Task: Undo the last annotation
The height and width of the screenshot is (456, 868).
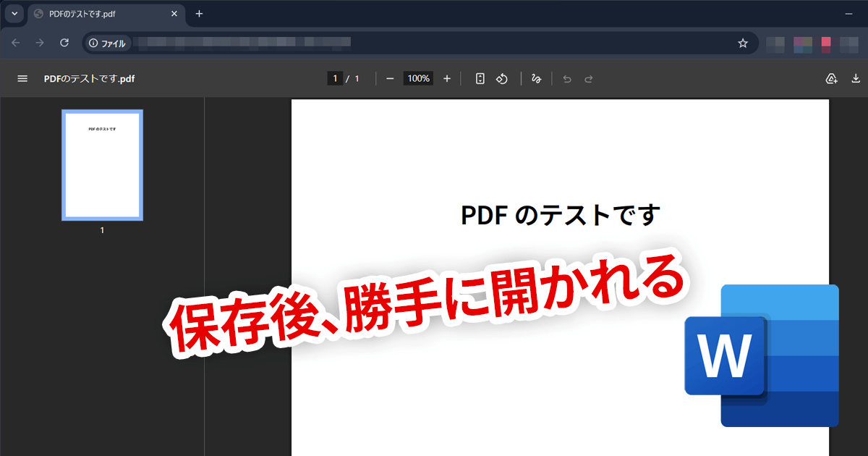Action: tap(567, 78)
